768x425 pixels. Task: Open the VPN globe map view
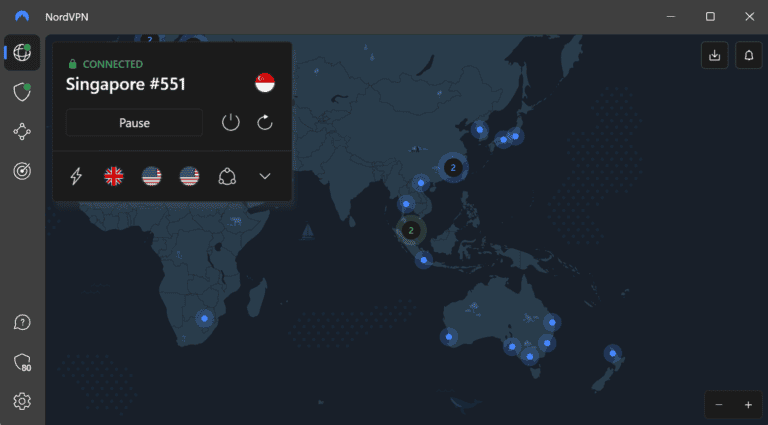tap(22, 52)
